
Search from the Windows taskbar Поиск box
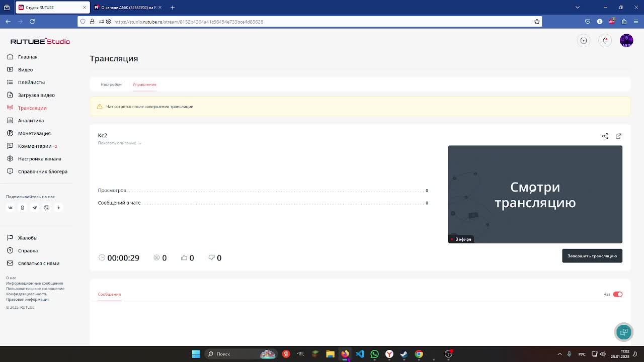point(242,354)
